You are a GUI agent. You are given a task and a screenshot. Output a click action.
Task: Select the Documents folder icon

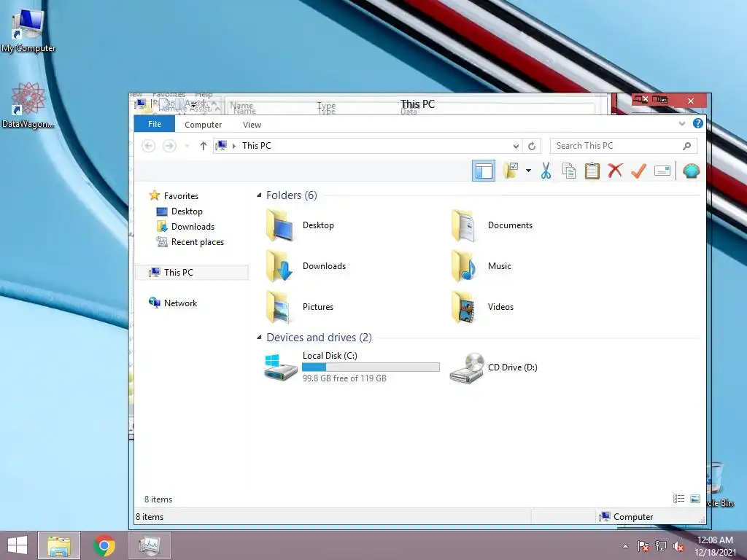click(463, 225)
